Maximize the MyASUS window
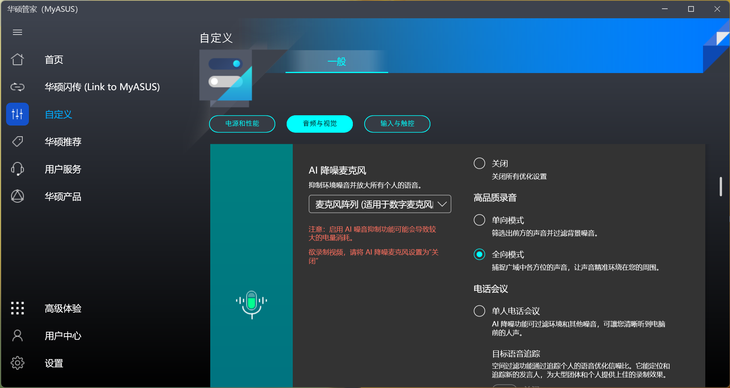The width and height of the screenshot is (730, 388). [691, 9]
